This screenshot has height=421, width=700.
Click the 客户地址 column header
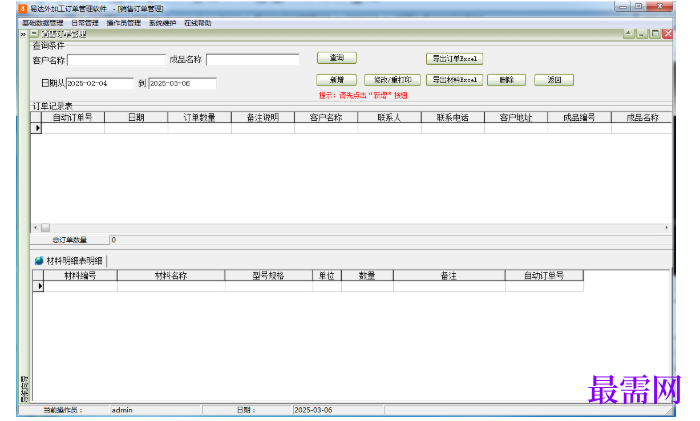coord(516,117)
